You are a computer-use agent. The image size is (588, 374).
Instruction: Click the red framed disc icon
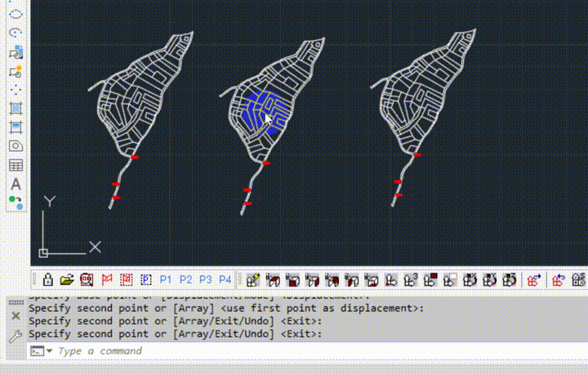click(87, 279)
